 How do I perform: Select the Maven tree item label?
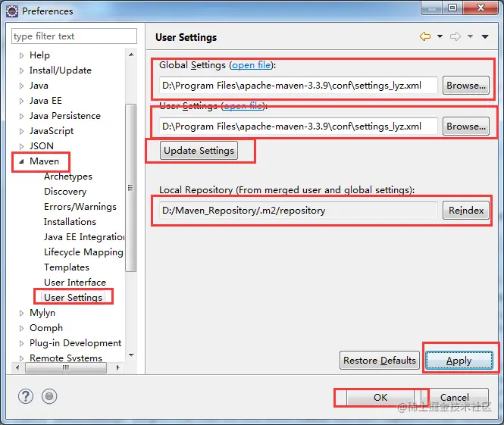44,161
